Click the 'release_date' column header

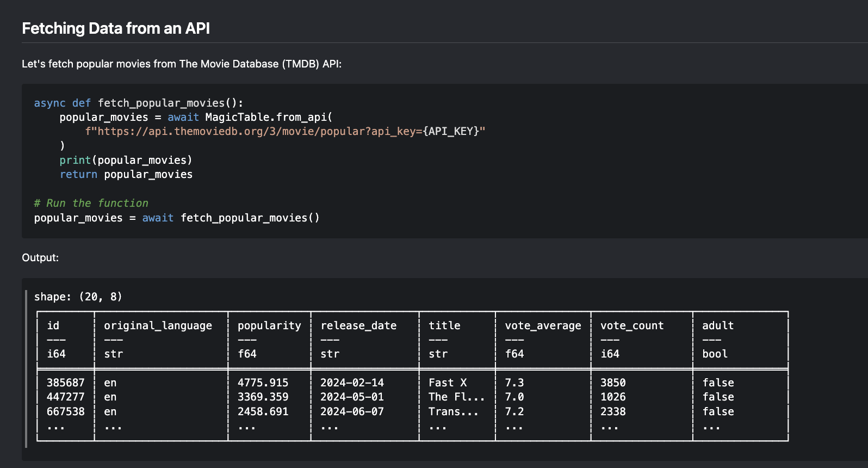click(x=358, y=325)
